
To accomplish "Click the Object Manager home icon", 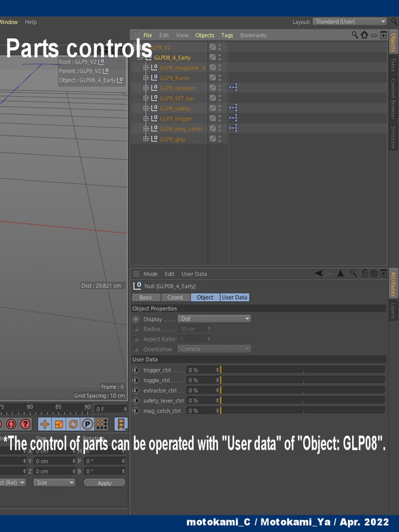I will [364, 35].
